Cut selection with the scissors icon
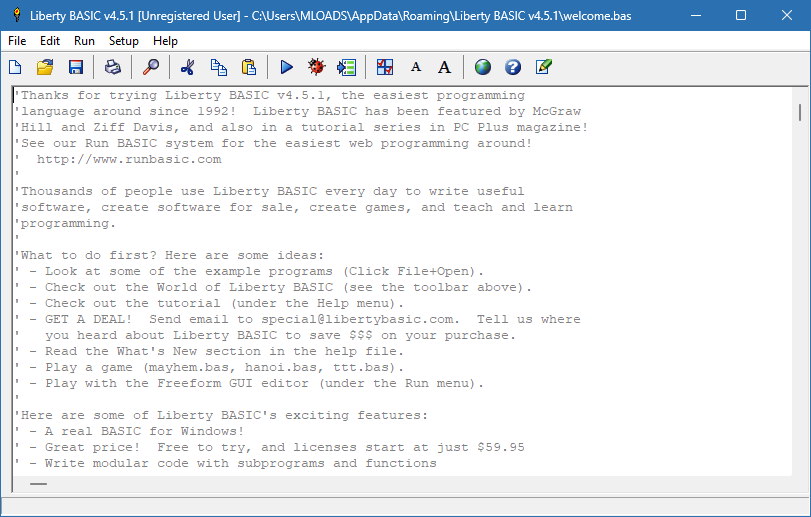 pyautogui.click(x=187, y=67)
